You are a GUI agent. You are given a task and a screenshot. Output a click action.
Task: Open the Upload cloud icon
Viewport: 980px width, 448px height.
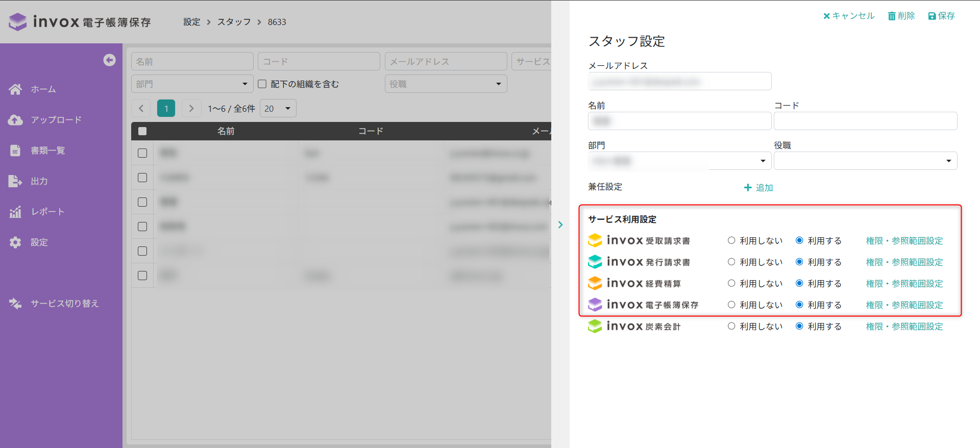[x=15, y=120]
